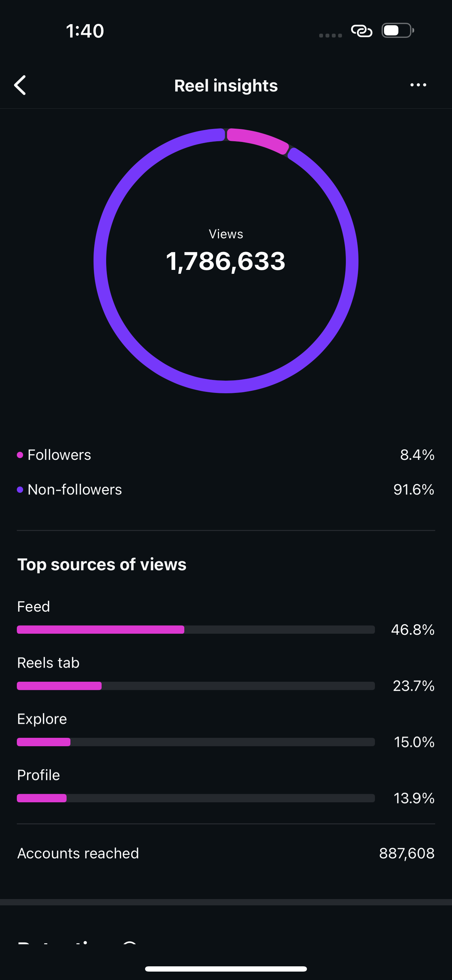Tap the Non-followers 91.6% row
The image size is (452, 980).
226,490
